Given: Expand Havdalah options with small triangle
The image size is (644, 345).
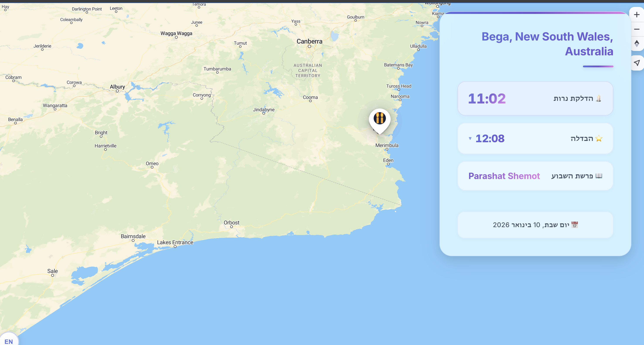Looking at the screenshot, I should pos(470,138).
